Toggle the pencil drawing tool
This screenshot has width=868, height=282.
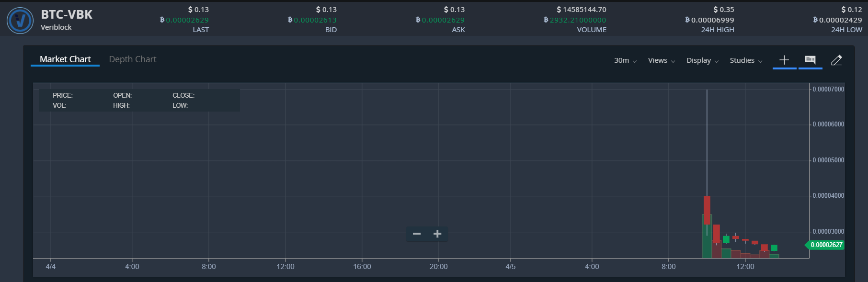(x=836, y=60)
